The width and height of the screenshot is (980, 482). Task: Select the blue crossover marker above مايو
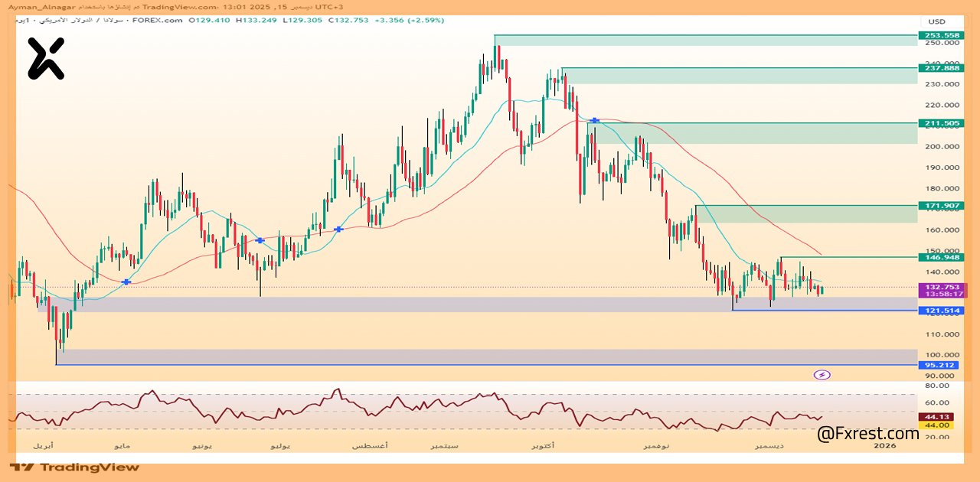[126, 282]
